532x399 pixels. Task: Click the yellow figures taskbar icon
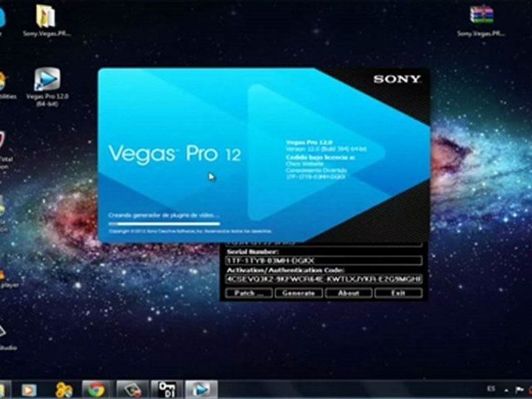point(64,390)
